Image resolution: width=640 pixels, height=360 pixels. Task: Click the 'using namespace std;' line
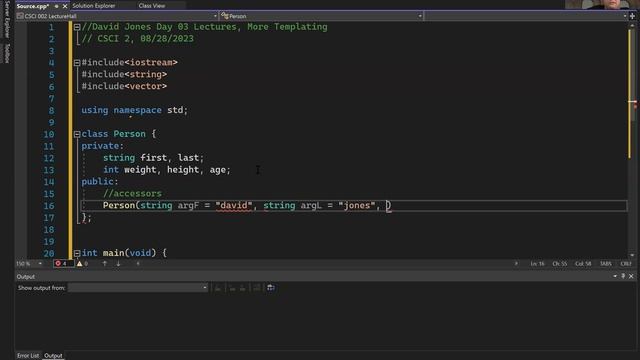coord(134,110)
